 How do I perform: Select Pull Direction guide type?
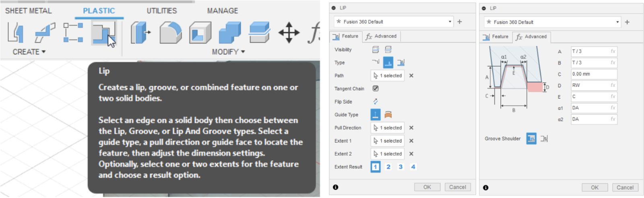(x=376, y=115)
